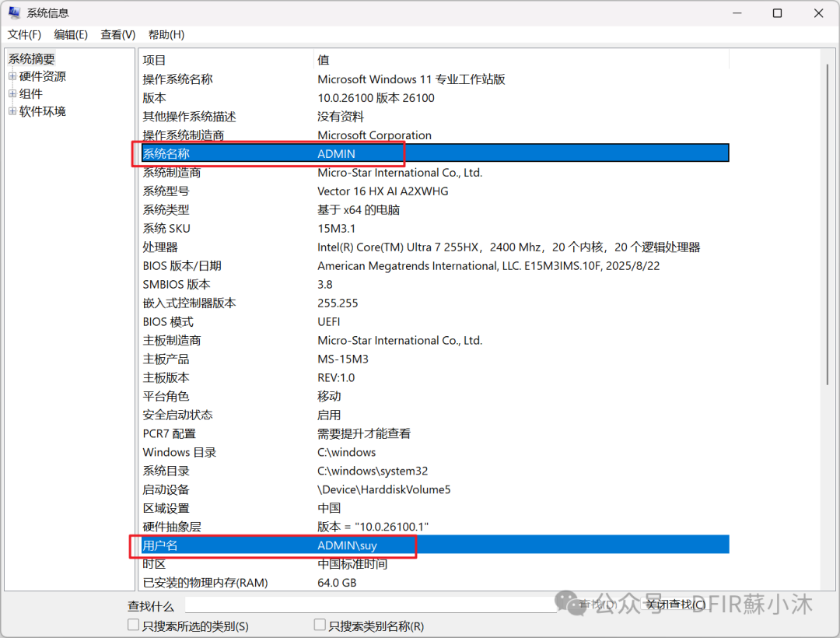The image size is (840, 638).
Task: Click the 系统信息 app icon in title bar
Action: coord(13,12)
